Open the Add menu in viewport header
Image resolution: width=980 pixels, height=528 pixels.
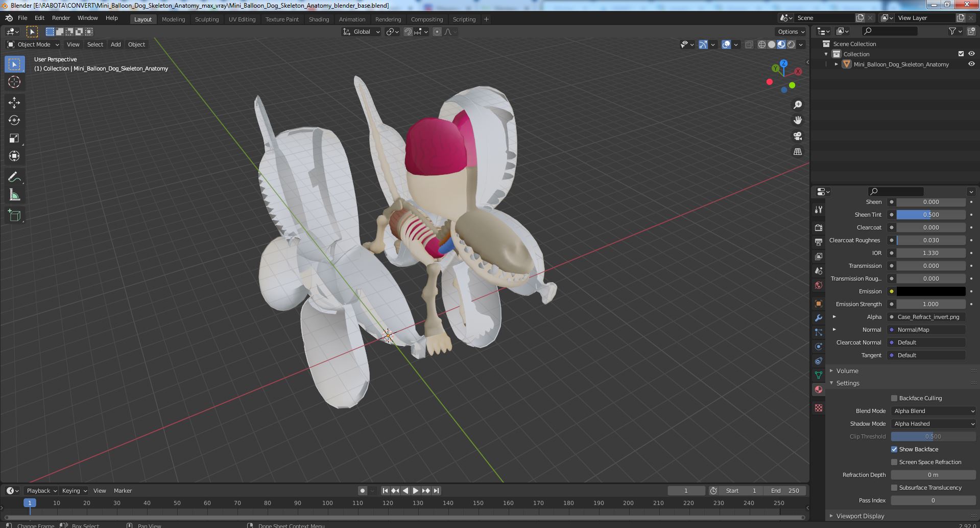[116, 44]
